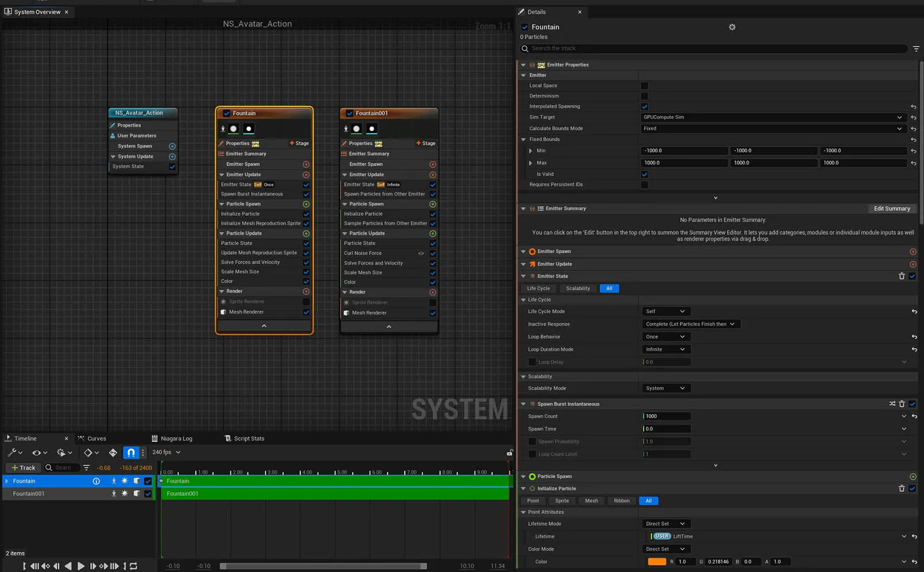Disable Mesh Renderer in Fountain001 node
The width and height of the screenshot is (924, 572).
click(433, 313)
